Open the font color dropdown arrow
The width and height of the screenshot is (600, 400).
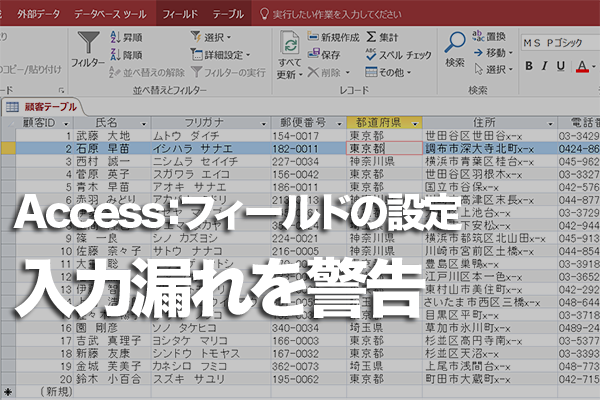(x=594, y=67)
